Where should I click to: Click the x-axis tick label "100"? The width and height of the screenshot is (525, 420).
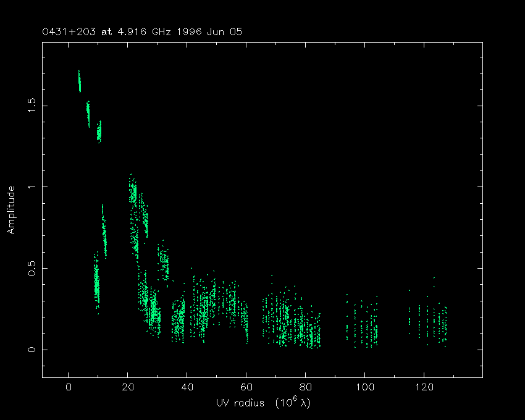364,387
